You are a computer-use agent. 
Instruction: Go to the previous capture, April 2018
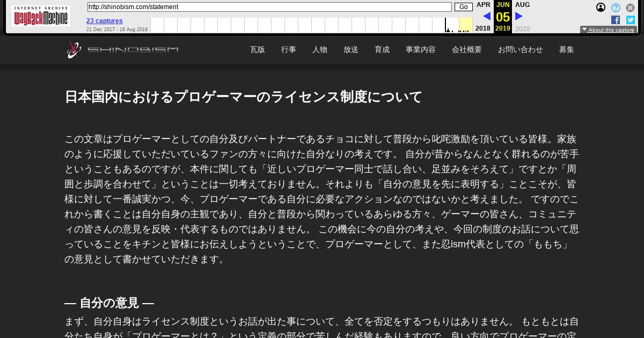pos(487,16)
